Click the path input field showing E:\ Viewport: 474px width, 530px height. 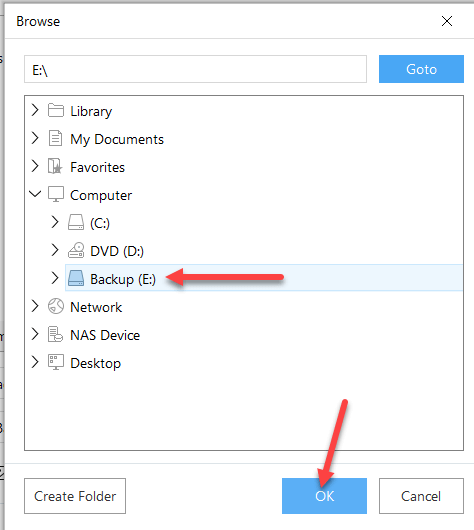tap(195, 69)
